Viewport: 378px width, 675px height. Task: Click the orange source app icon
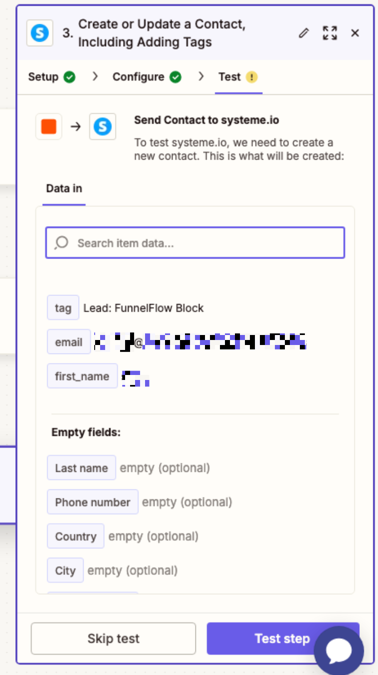click(49, 127)
